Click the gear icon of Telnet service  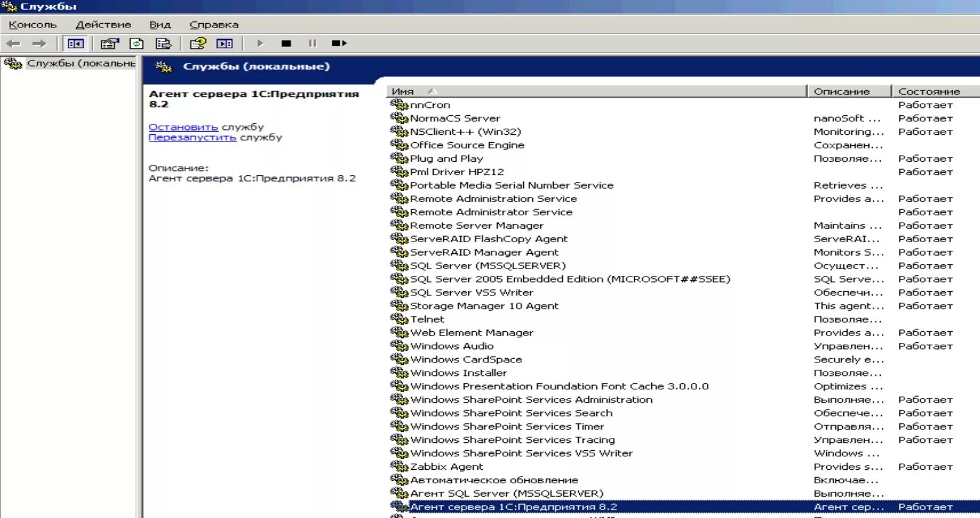399,318
